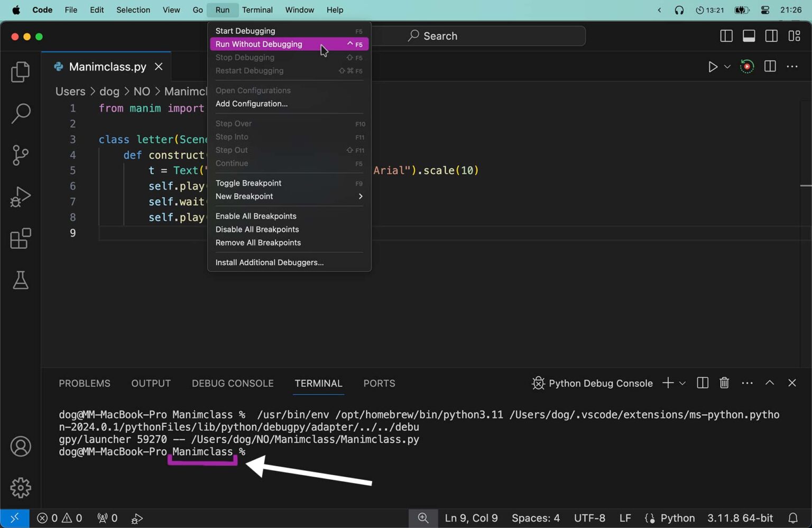Click the Run and Debug sidebar icon
Screen dimensions: 812x528
[20, 196]
